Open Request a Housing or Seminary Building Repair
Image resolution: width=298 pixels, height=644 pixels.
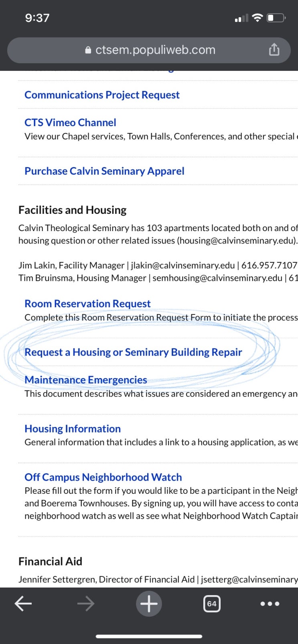[133, 352]
